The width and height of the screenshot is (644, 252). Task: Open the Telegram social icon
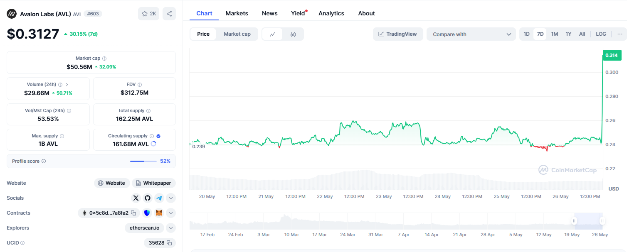(159, 198)
